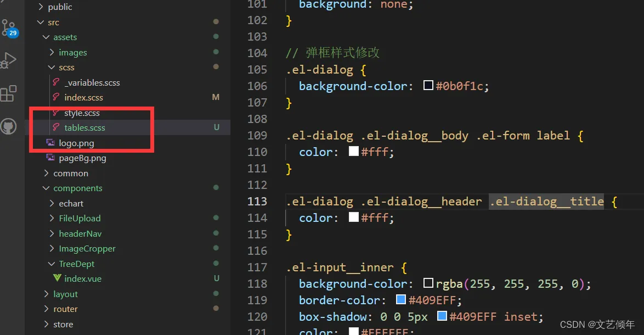Open logo.png file
The width and height of the screenshot is (644, 335).
coord(76,143)
